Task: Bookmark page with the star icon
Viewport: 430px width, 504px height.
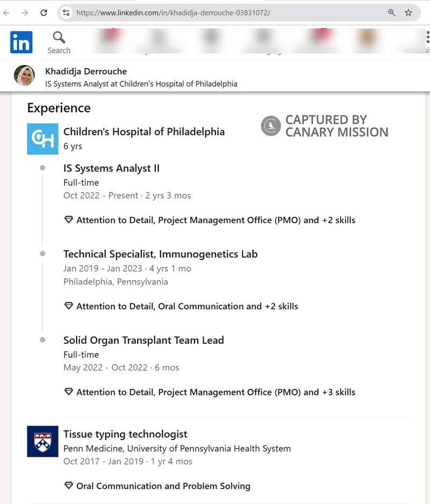Action: click(408, 13)
